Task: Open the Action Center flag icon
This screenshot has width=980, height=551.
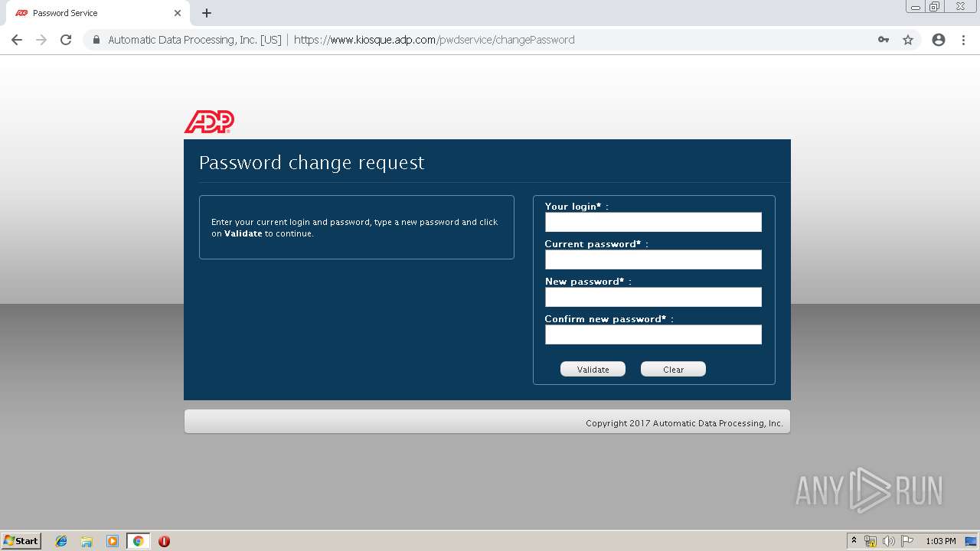Action: [x=907, y=541]
